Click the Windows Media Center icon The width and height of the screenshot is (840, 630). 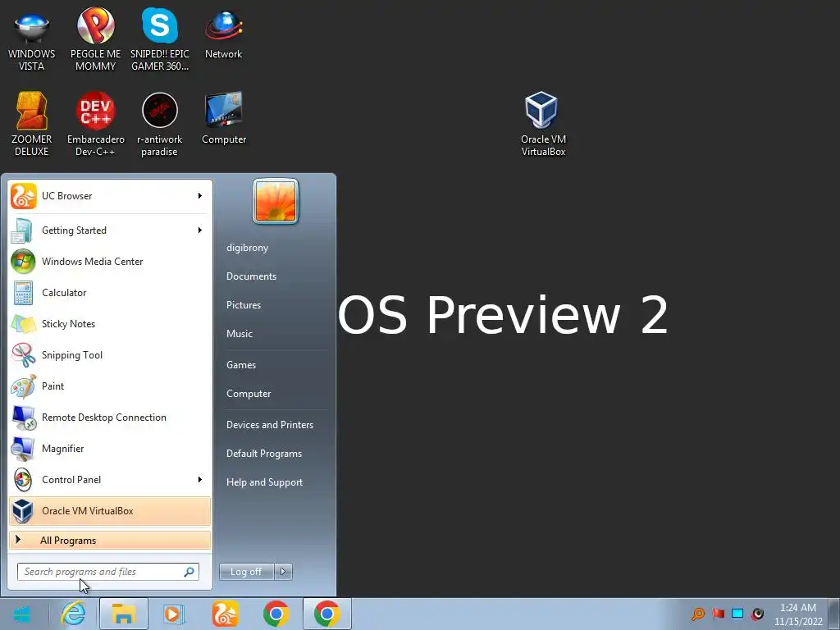23,262
